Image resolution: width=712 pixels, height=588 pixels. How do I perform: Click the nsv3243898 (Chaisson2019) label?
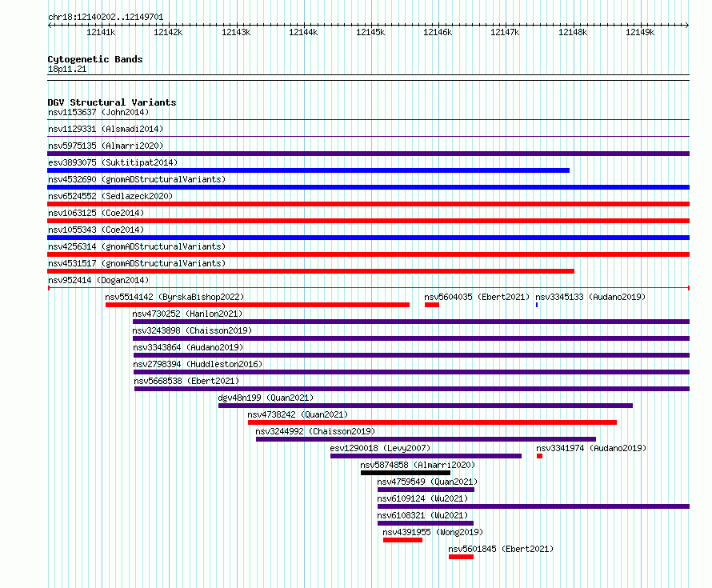click(x=192, y=330)
